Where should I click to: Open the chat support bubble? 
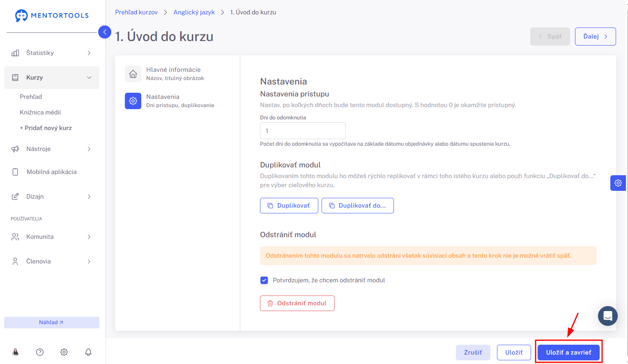pos(608,316)
